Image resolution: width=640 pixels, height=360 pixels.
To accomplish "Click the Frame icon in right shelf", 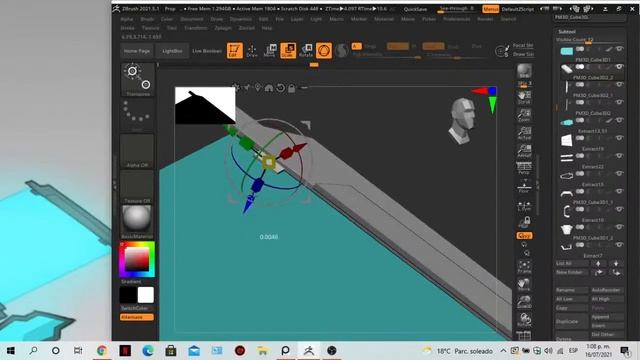I will click(524, 267).
